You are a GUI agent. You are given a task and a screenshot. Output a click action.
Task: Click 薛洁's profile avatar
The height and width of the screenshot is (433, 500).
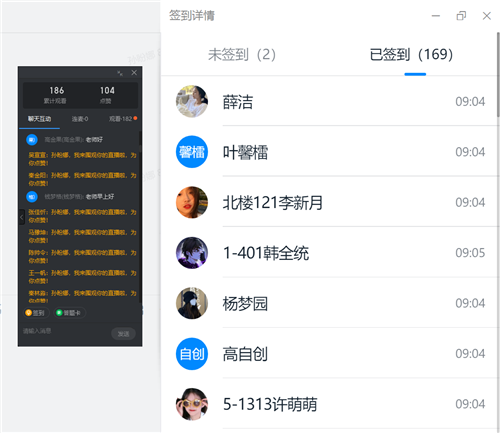point(192,101)
